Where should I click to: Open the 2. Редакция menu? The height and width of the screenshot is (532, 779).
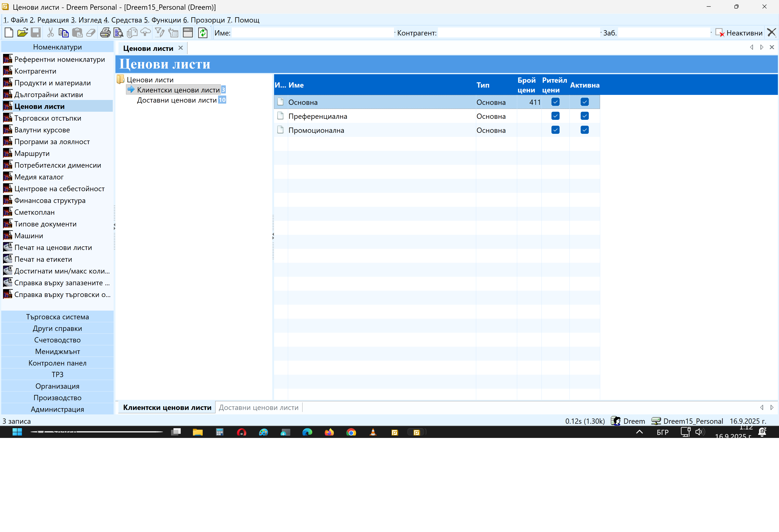point(49,20)
